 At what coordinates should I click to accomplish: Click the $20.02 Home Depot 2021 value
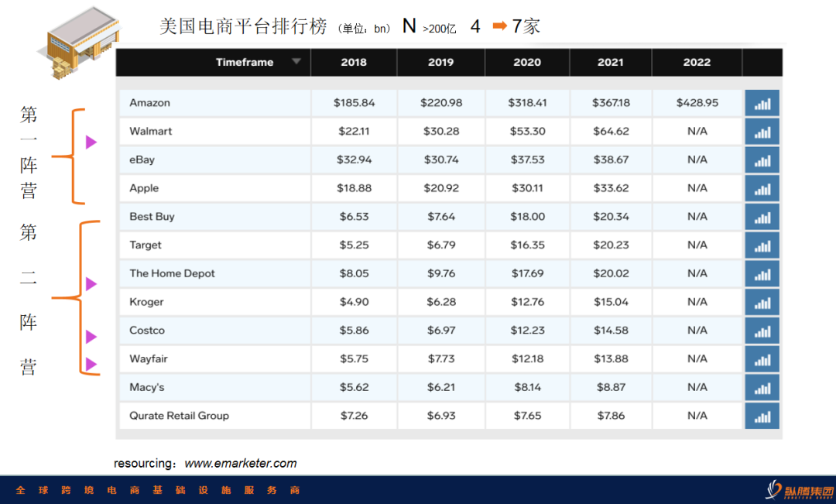(611, 273)
